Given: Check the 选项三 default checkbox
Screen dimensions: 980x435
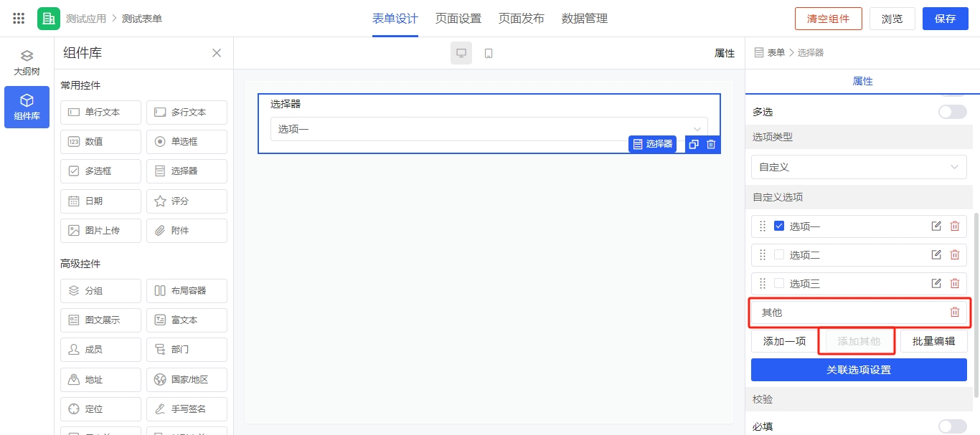Looking at the screenshot, I should [779, 284].
